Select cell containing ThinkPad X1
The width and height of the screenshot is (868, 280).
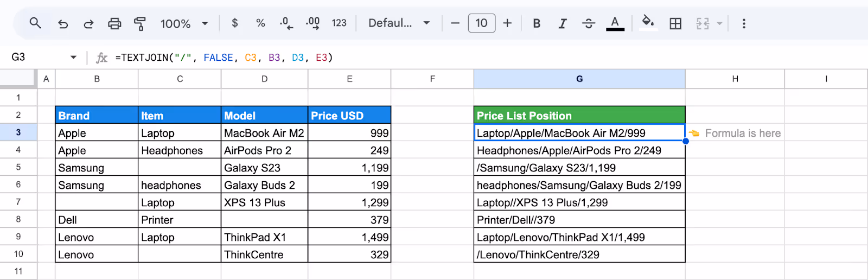[x=264, y=237]
